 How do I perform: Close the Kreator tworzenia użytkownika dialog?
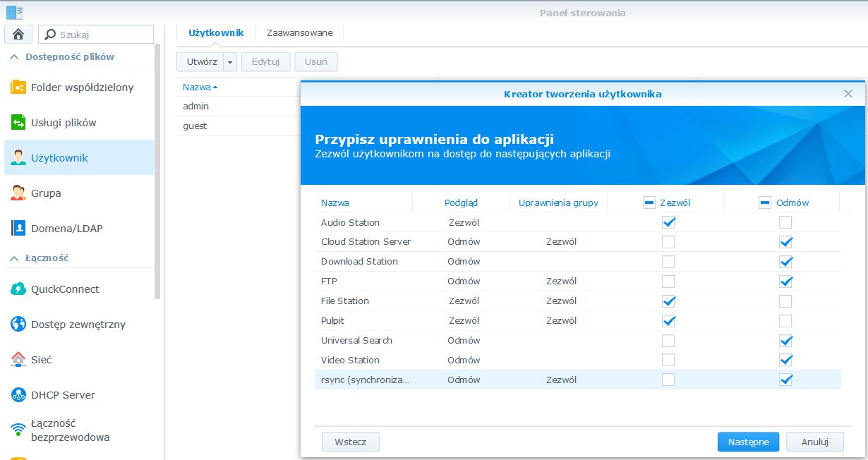(848, 94)
